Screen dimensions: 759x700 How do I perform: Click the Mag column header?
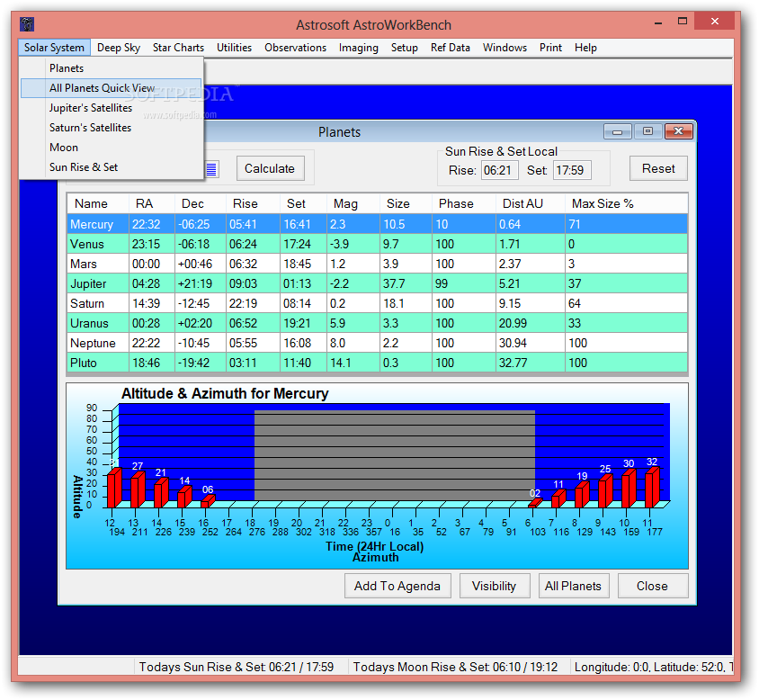[353, 204]
